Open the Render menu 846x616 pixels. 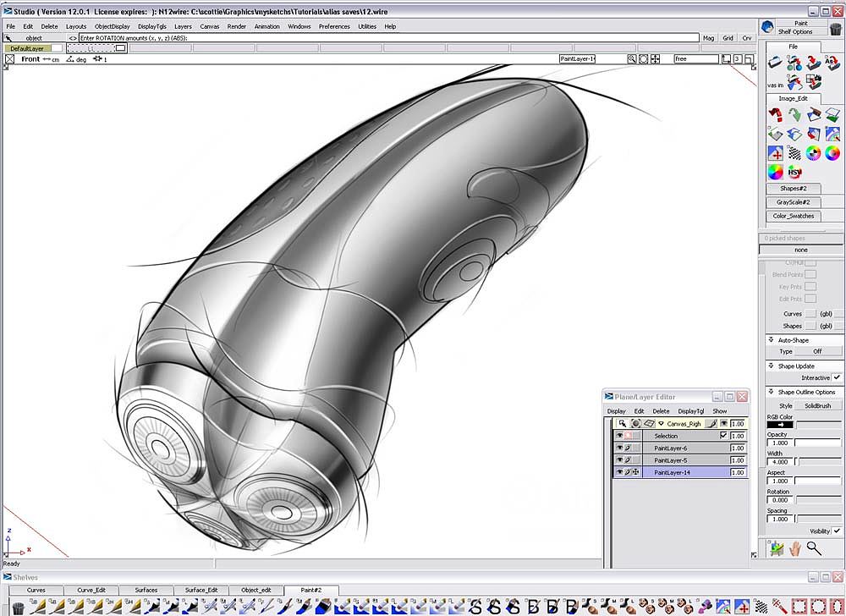237,26
